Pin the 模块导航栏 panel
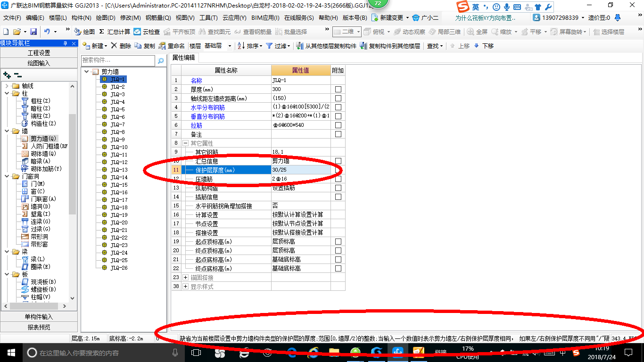 tap(66, 43)
